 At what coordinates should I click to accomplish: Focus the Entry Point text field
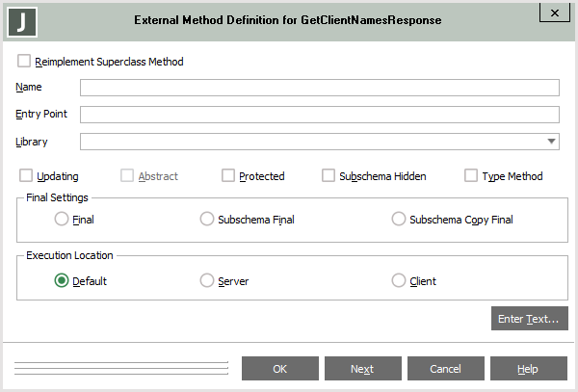coord(319,115)
